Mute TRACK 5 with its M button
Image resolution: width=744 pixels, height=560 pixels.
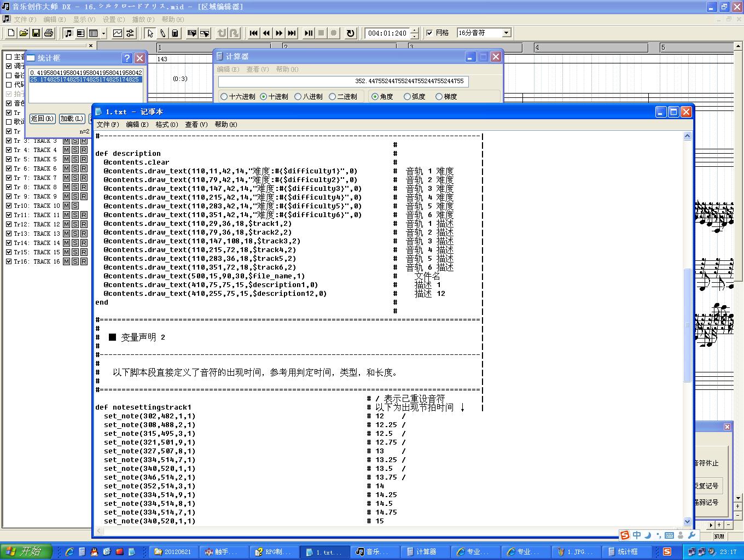tap(66, 159)
